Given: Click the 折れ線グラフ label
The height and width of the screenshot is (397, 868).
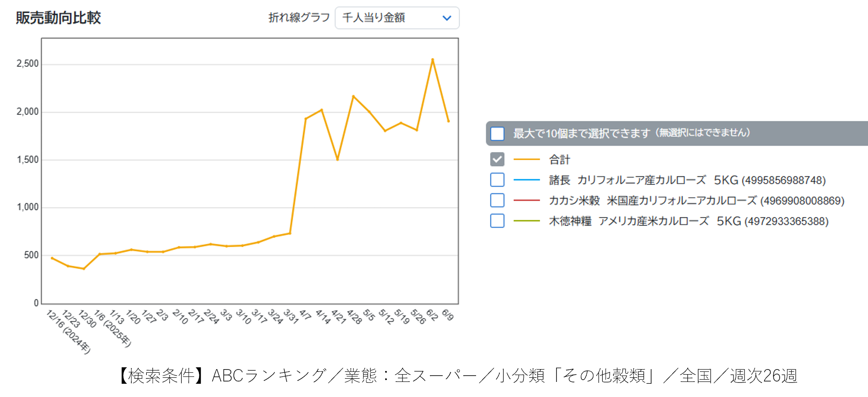Looking at the screenshot, I should 299,18.
